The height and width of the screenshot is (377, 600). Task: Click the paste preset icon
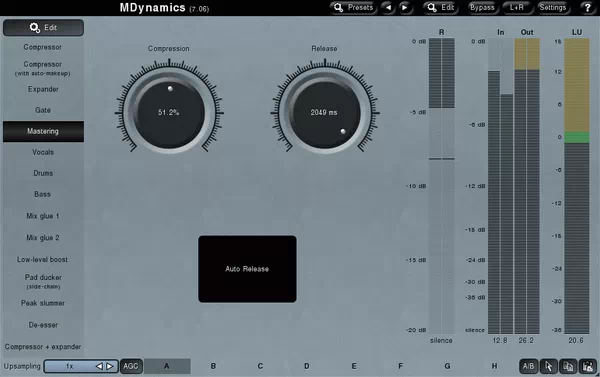click(x=588, y=366)
